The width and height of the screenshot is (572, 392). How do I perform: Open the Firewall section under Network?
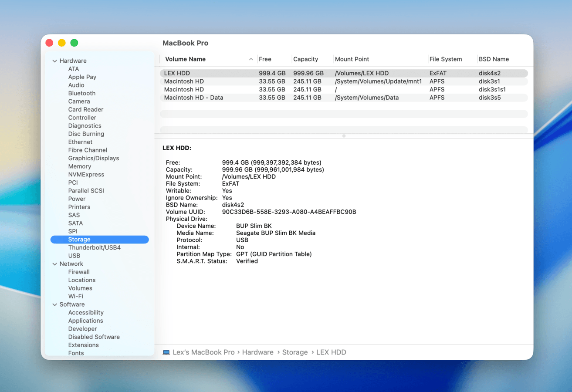79,271
